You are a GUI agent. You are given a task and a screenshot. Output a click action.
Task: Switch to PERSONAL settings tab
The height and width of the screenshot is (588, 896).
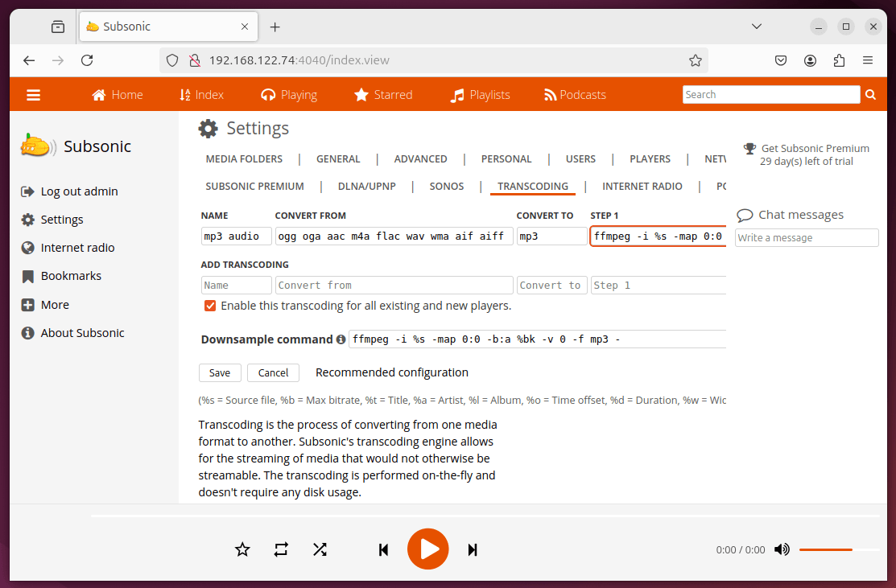coord(506,158)
